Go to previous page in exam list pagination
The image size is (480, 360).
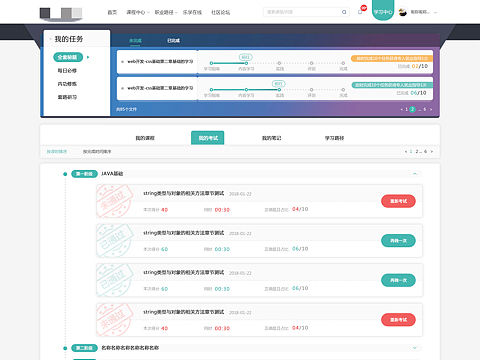[405, 152]
